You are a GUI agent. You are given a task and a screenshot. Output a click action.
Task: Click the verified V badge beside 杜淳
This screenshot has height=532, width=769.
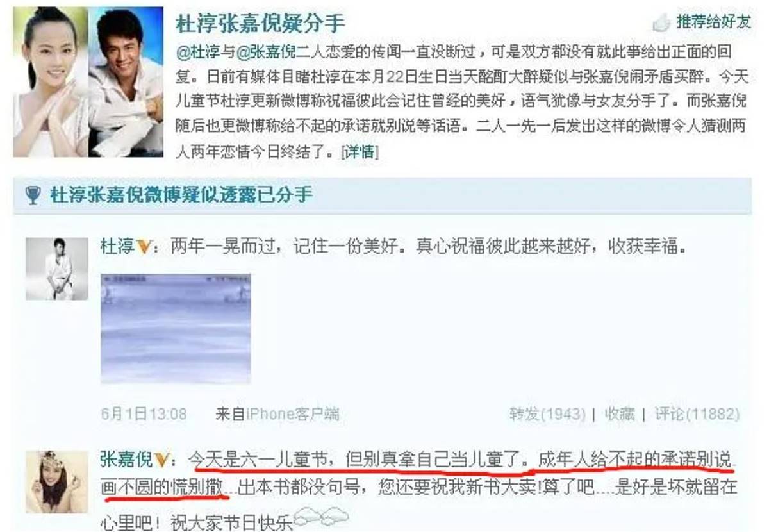point(143,247)
